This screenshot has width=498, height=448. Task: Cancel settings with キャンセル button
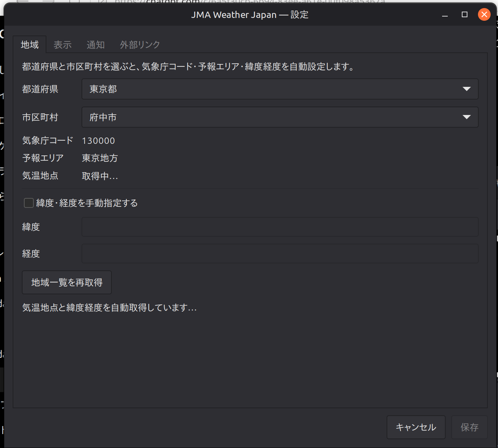coord(416,427)
